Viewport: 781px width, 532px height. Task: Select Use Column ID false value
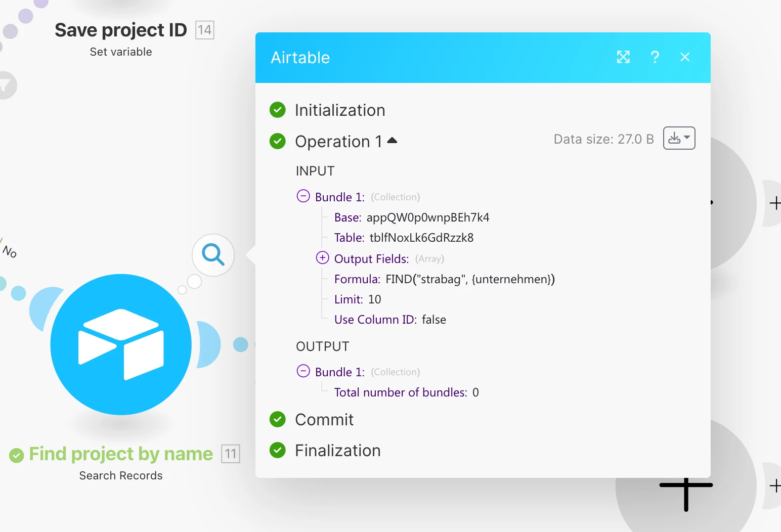click(434, 320)
